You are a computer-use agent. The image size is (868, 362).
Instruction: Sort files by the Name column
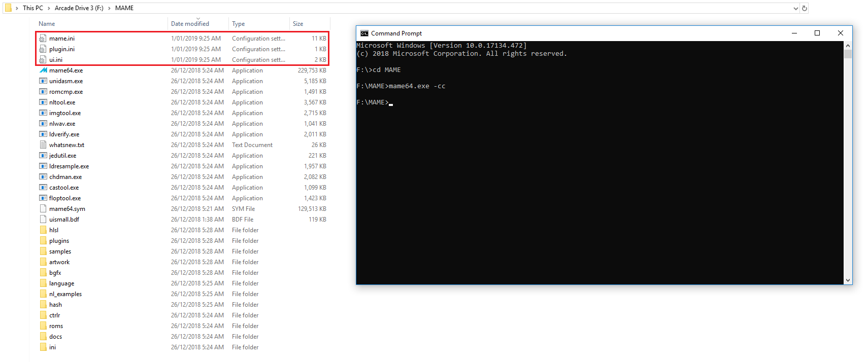click(x=47, y=24)
